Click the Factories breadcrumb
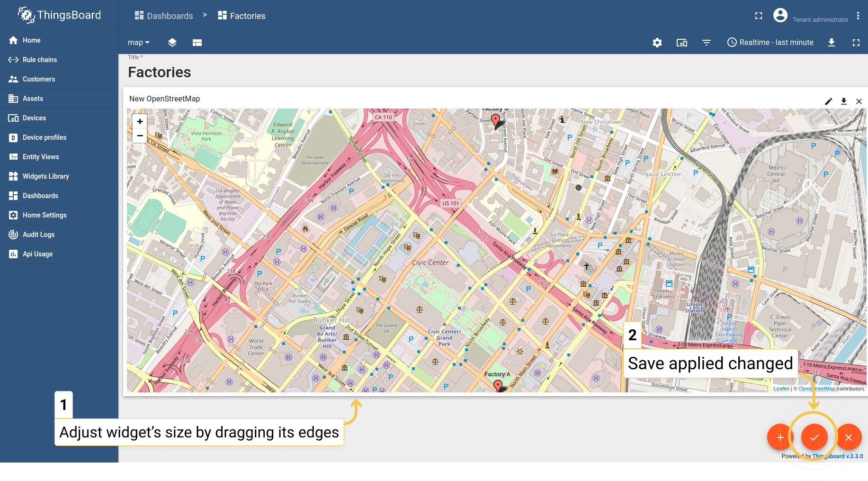This screenshot has width=868, height=481. (242, 16)
